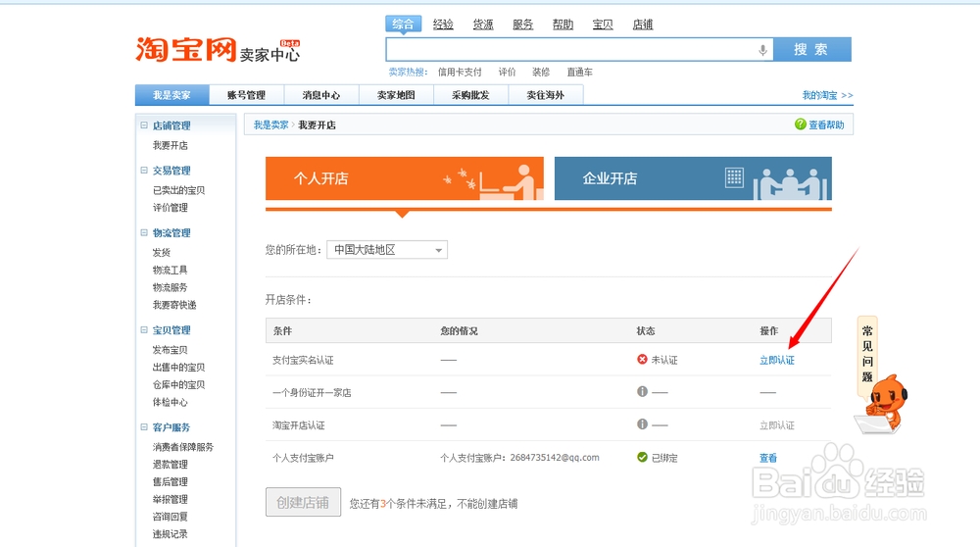Click greyed 立即认证 for 淘宝开店认证

point(777,425)
